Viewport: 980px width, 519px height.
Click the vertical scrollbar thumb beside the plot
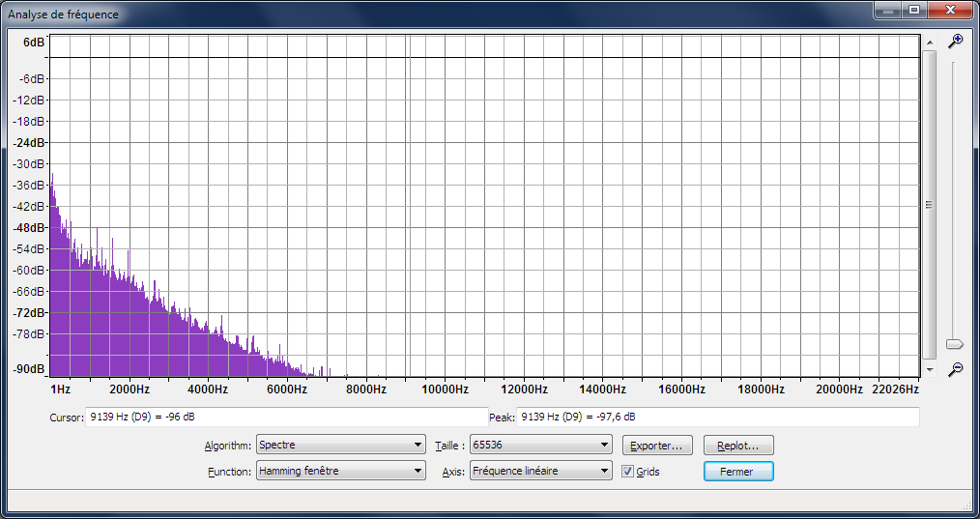[929, 204]
